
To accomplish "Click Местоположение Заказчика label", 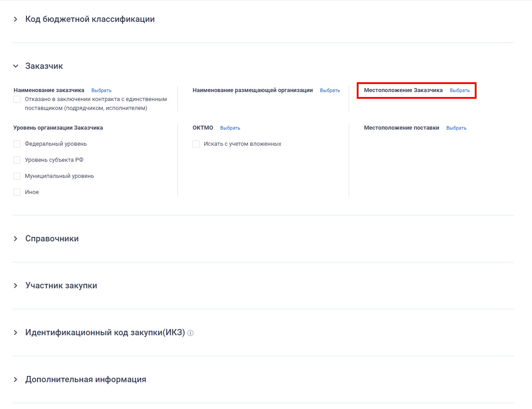I will coord(403,90).
